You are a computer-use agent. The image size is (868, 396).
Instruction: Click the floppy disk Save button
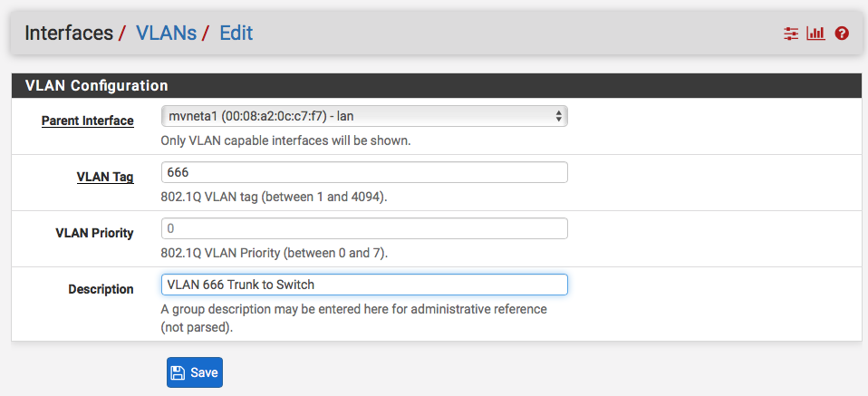click(195, 372)
